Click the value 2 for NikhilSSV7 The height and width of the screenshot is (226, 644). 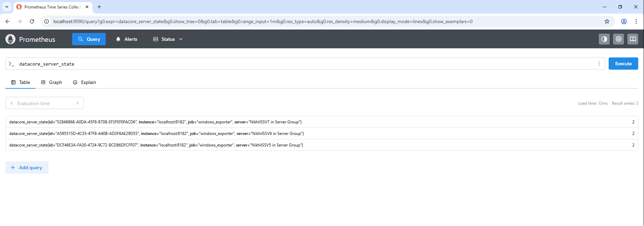[633, 122]
